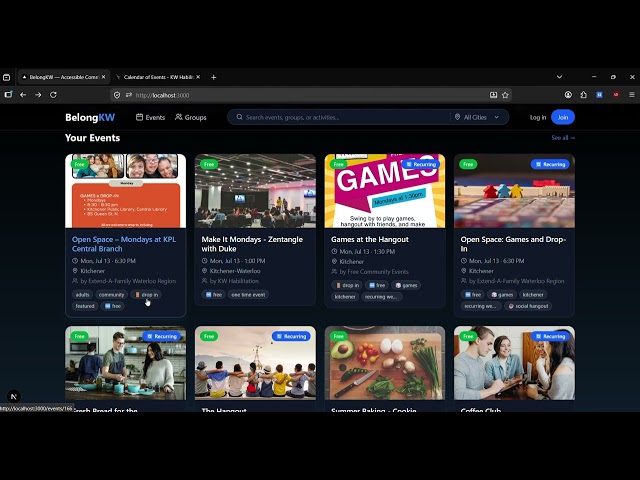Image resolution: width=640 pixels, height=480 pixels.
Task: Open Games at the Hangout title
Action: (370, 240)
